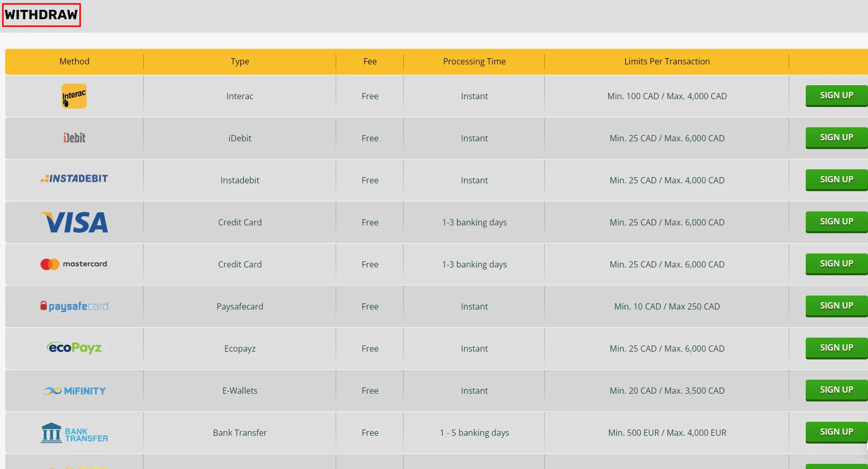Screen dimensions: 868x469
Task: Click the Instadebit 'Min. 25 CAD / Max. 4,000 CAD' limit
Action: (x=667, y=180)
